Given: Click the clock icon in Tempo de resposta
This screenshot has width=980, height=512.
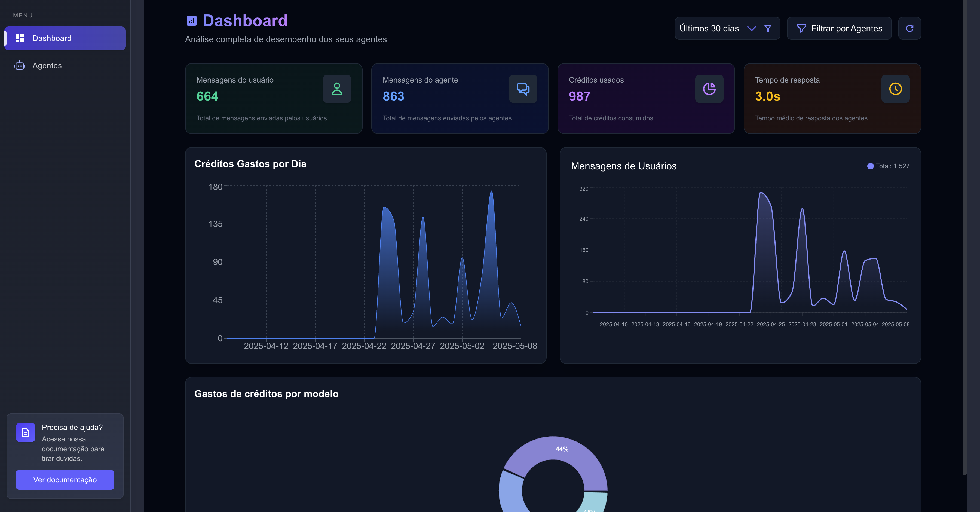Looking at the screenshot, I should (896, 89).
